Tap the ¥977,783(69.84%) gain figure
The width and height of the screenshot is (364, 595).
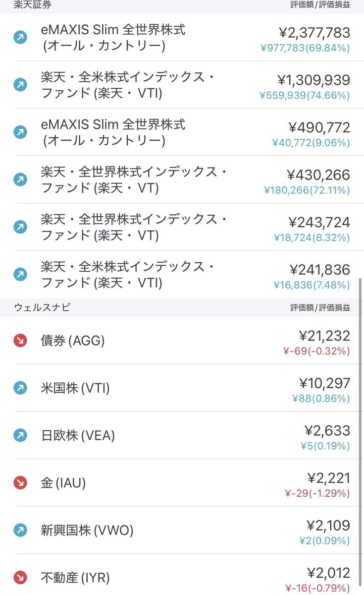click(305, 48)
